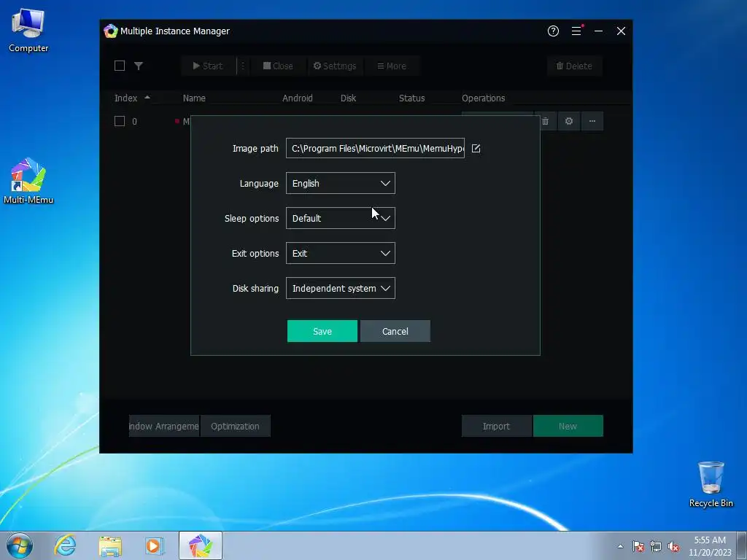The image size is (747, 560).
Task: Click the New instance button
Action: point(568,426)
